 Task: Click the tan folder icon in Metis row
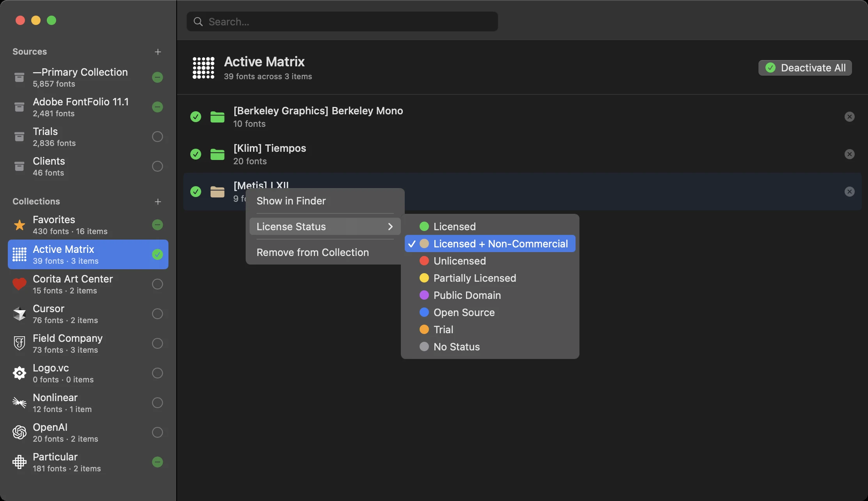[x=218, y=192]
